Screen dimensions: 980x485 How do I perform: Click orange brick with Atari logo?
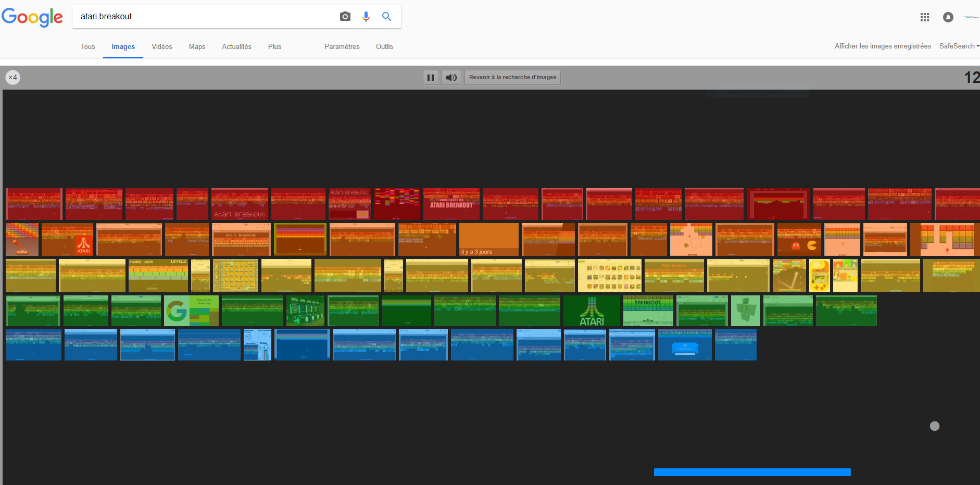[68, 239]
